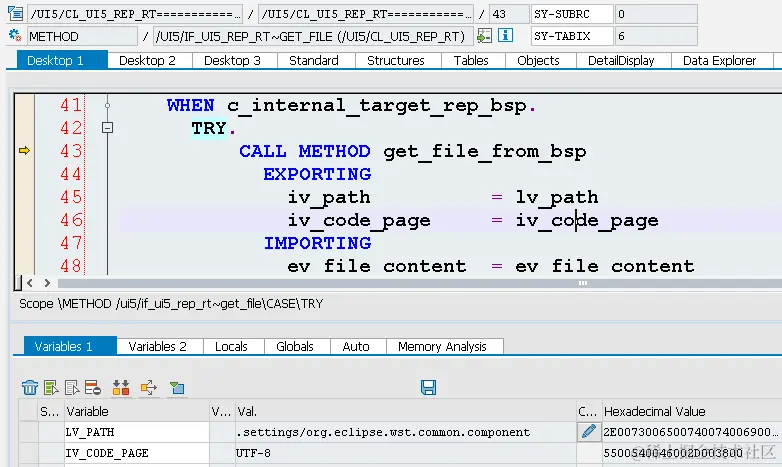
Task: Click the gear icon beside the METHOD field
Action: point(15,35)
